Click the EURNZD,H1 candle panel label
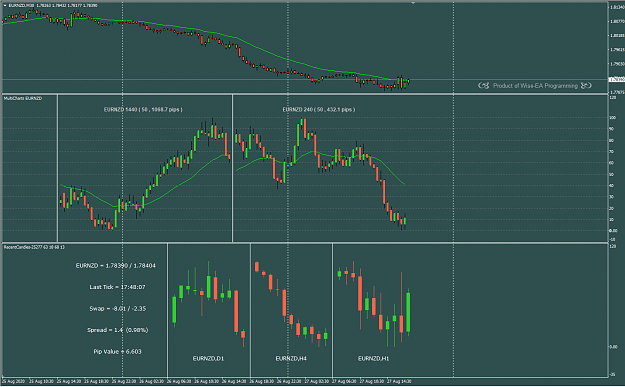The width and height of the screenshot is (625, 387). [373, 359]
